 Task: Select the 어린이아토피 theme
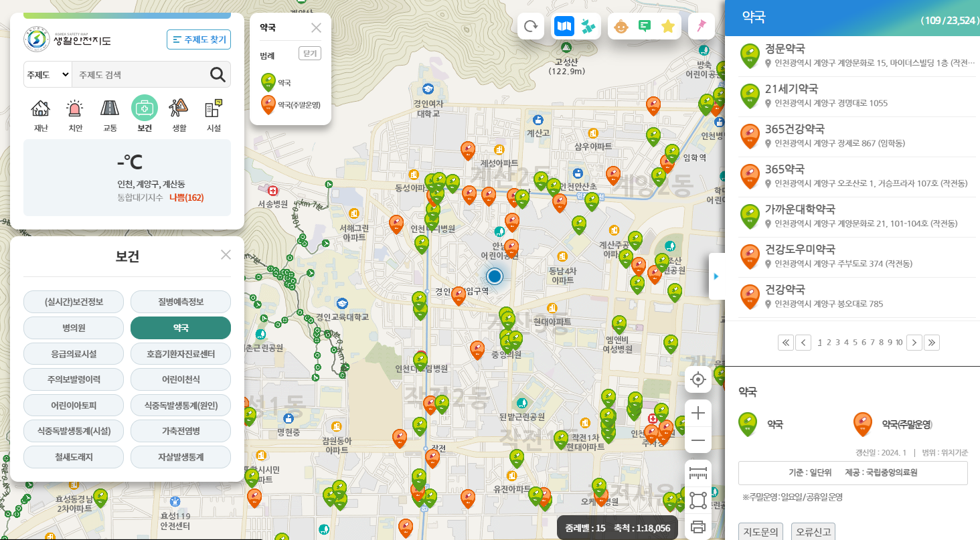74,405
